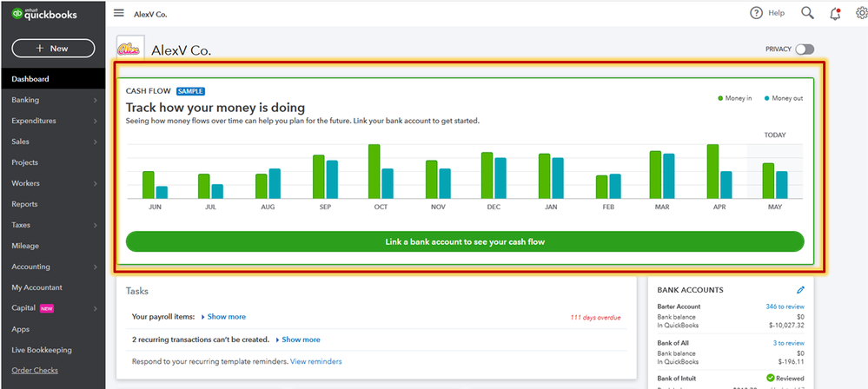Click the Money in legend dot
The width and height of the screenshot is (868, 389).
[720, 98]
